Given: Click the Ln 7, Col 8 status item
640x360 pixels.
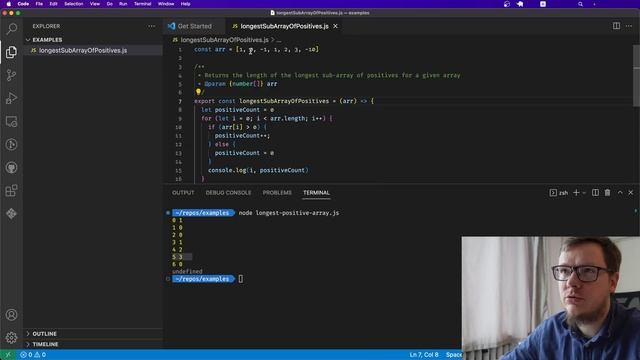Looking at the screenshot, I should [424, 355].
